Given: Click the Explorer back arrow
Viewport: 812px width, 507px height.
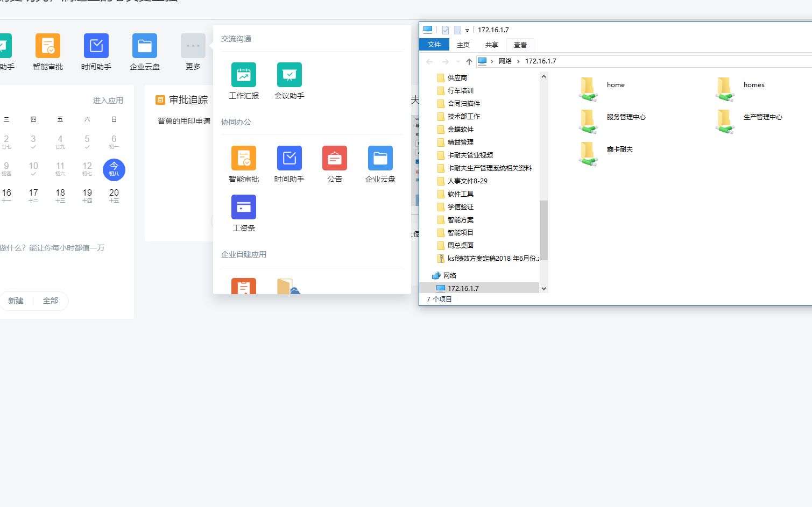Looking at the screenshot, I should tap(429, 61).
